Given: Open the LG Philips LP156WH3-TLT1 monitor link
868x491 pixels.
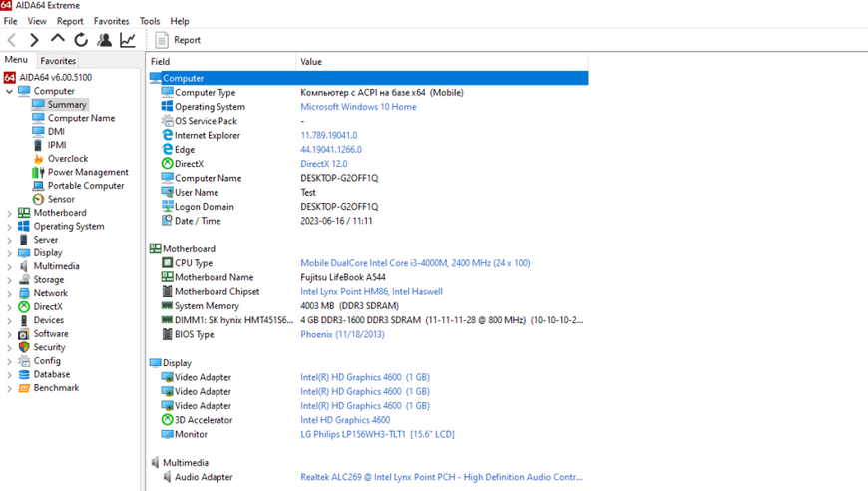Looking at the screenshot, I should click(x=377, y=434).
